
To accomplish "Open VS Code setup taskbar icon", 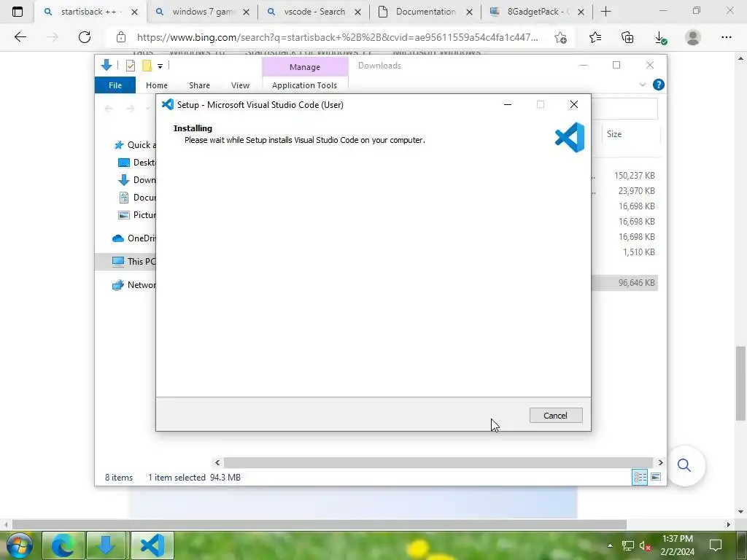I will point(152,545).
